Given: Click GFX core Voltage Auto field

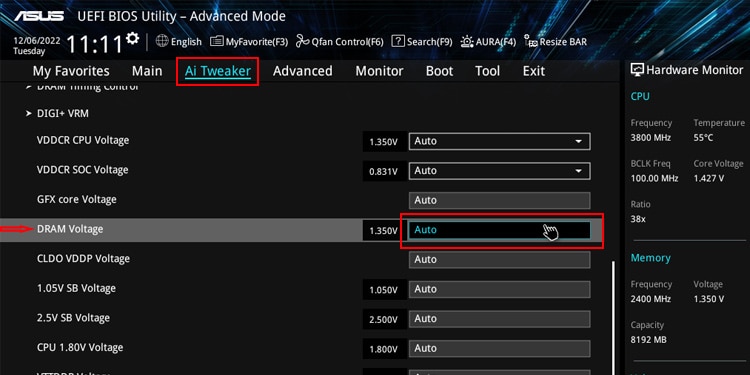Looking at the screenshot, I should point(499,200).
